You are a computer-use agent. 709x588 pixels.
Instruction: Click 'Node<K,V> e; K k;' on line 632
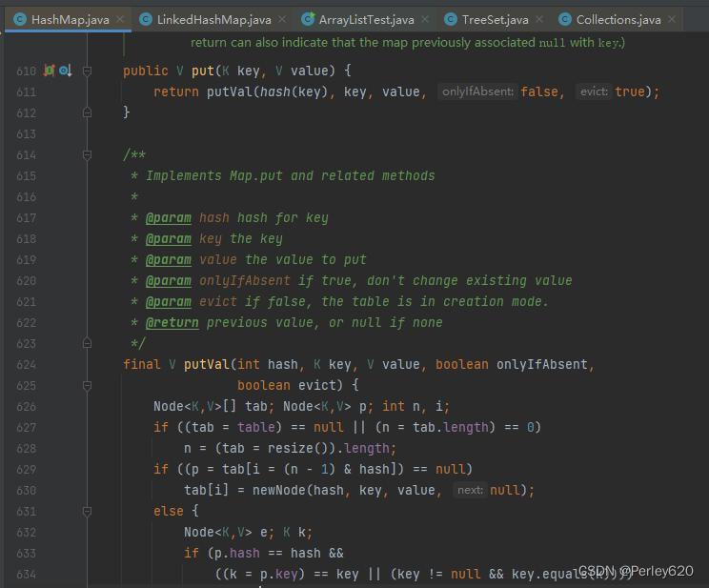[x=248, y=533]
